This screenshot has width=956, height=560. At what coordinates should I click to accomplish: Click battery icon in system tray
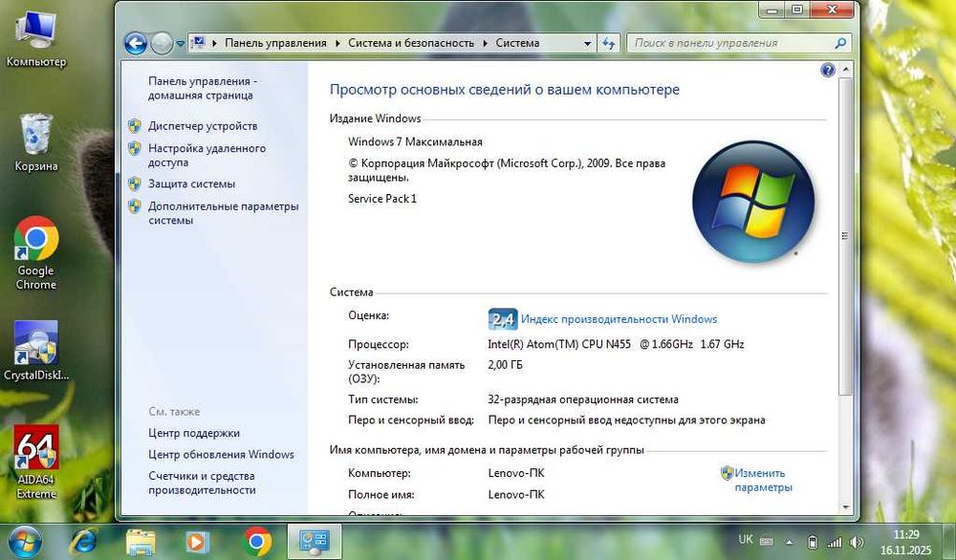tap(812, 542)
